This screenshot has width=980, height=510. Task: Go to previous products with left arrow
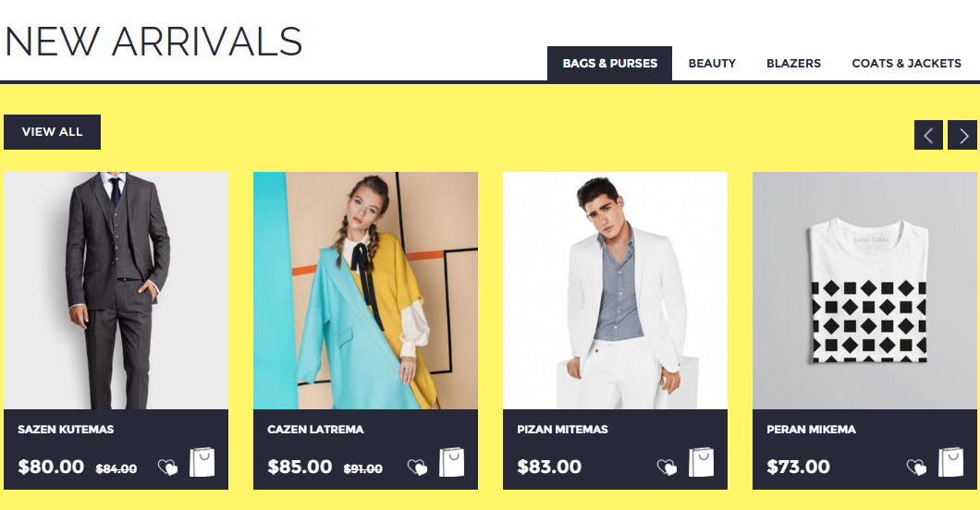(x=929, y=135)
